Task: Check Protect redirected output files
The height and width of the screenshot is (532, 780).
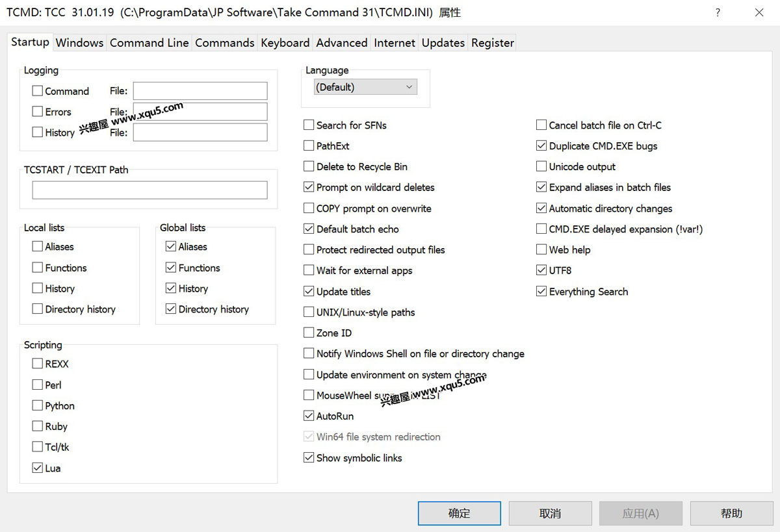Action: [x=309, y=249]
